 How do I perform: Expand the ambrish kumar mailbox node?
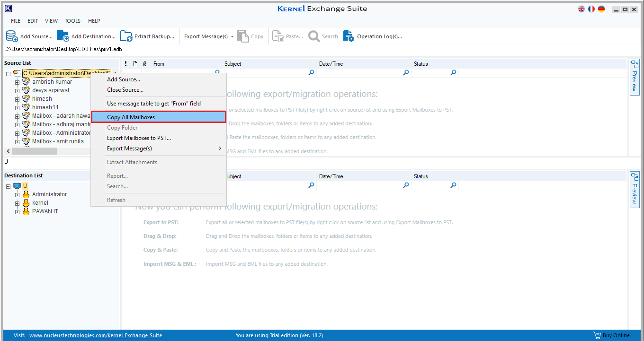coord(18,82)
